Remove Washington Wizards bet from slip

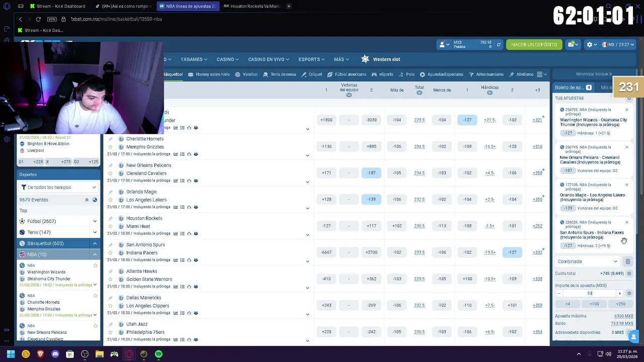tap(626, 110)
